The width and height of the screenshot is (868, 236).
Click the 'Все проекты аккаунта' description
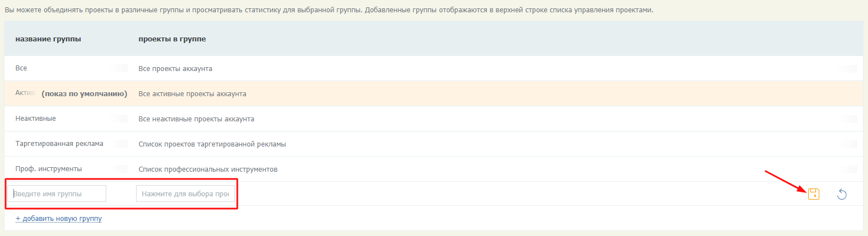(x=175, y=69)
